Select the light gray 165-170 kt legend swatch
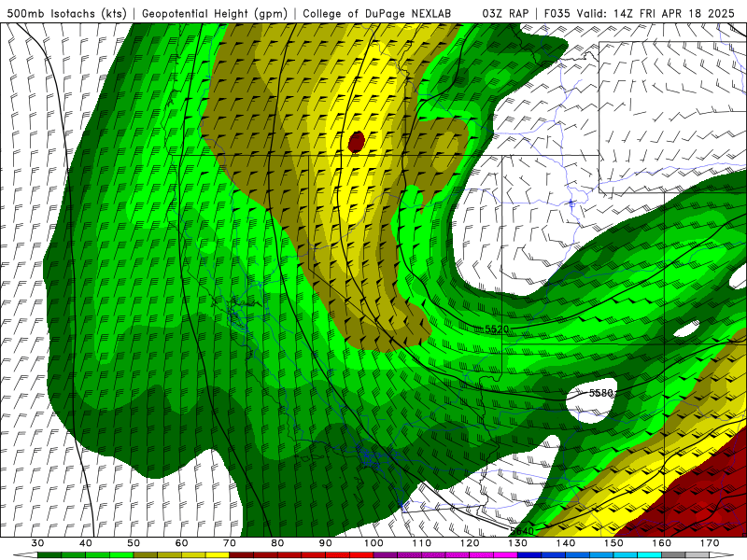 pyautogui.click(x=698, y=555)
